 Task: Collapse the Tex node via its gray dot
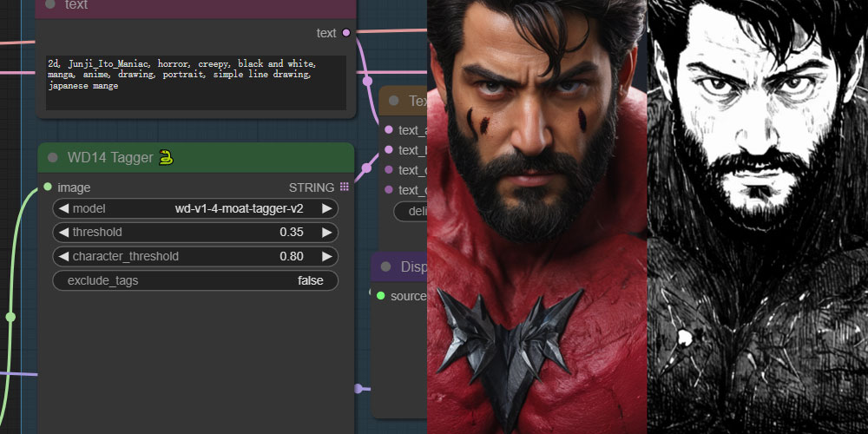[393, 101]
